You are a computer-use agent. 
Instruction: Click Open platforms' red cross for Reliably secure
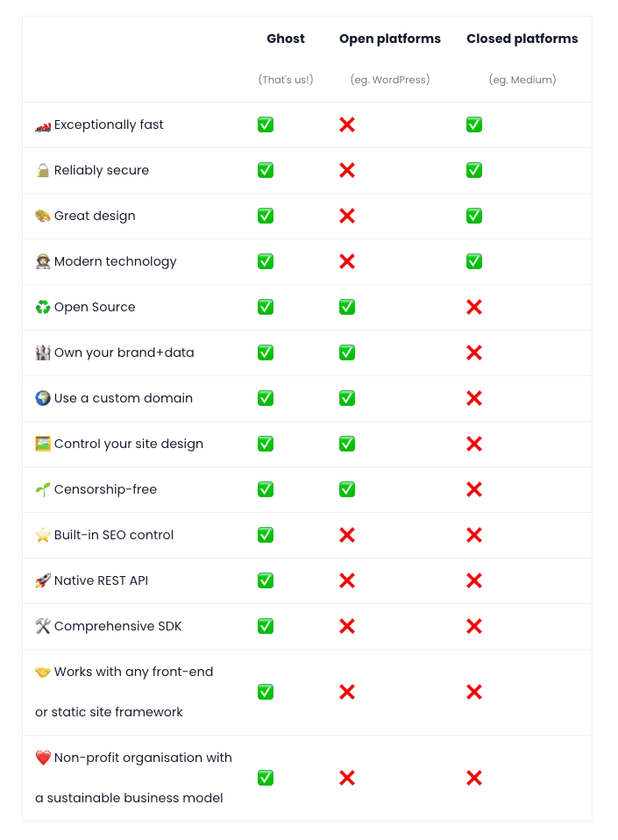pyautogui.click(x=347, y=170)
